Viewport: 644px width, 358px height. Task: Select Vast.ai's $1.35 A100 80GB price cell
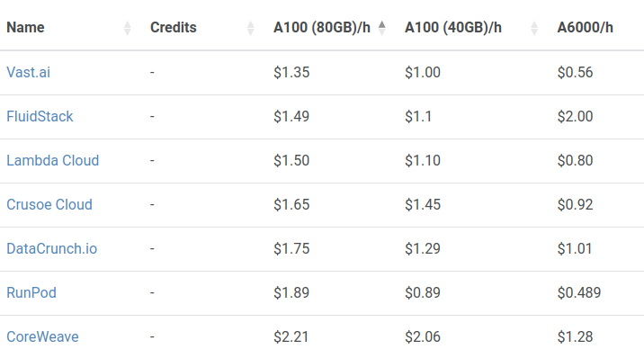(291, 72)
